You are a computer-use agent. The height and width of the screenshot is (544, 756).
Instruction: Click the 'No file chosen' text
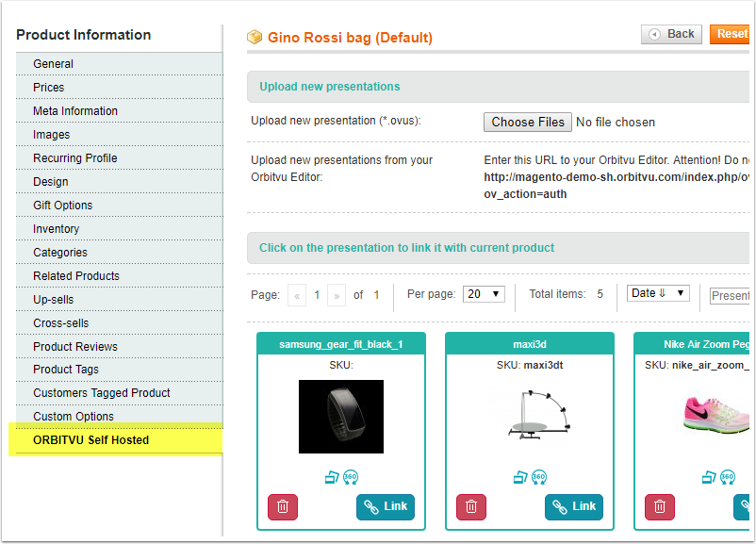click(616, 123)
